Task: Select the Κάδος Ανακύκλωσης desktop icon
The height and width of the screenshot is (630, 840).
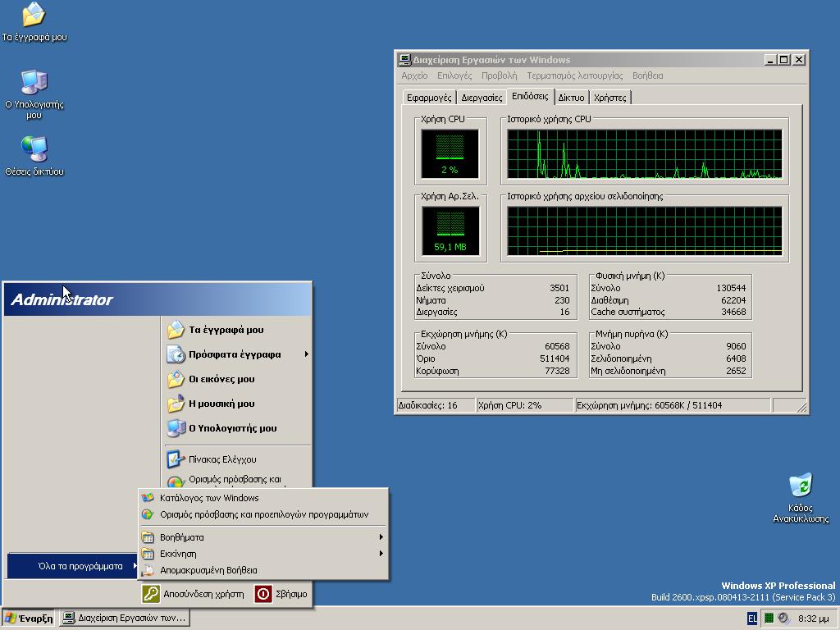Action: pyautogui.click(x=801, y=498)
